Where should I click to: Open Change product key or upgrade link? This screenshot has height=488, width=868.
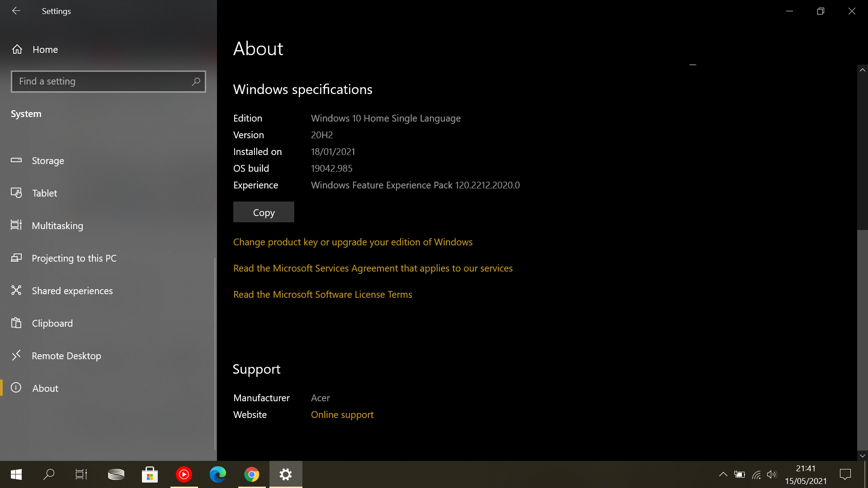pyautogui.click(x=353, y=242)
